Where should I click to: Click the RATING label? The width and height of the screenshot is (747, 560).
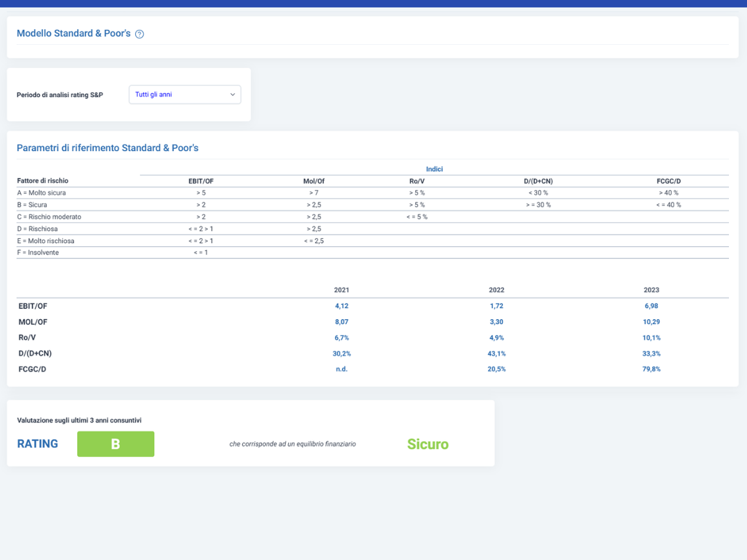37,444
